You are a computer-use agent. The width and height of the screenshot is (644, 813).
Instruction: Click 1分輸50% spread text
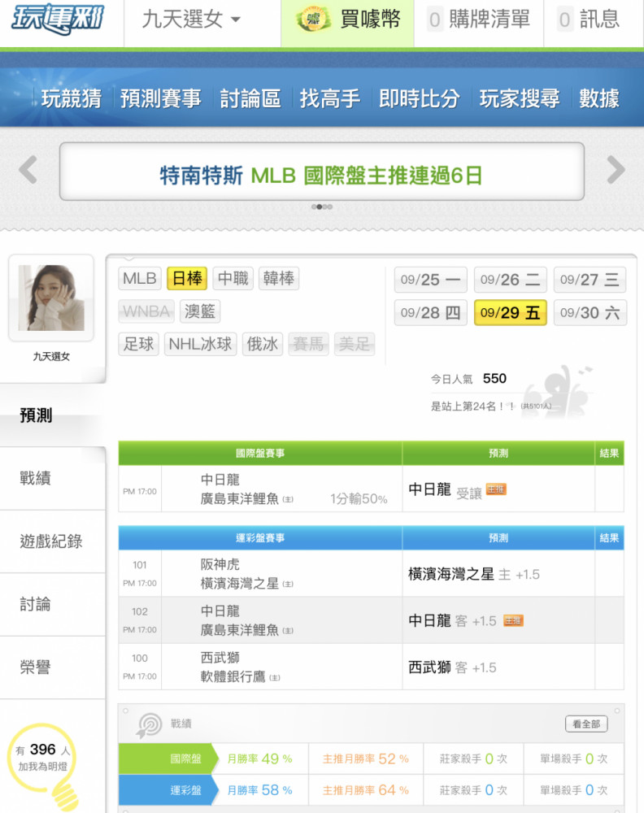[x=359, y=499]
